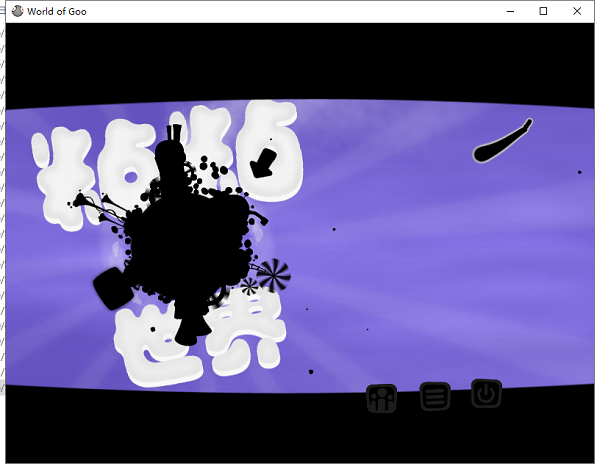This screenshot has width=600, height=469.
Task: Click the power quit icon
Action: tap(486, 394)
